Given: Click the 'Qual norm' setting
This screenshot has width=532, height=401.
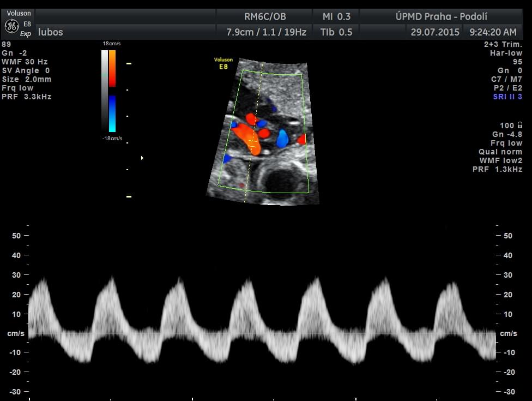Looking at the screenshot, I should pos(500,152).
